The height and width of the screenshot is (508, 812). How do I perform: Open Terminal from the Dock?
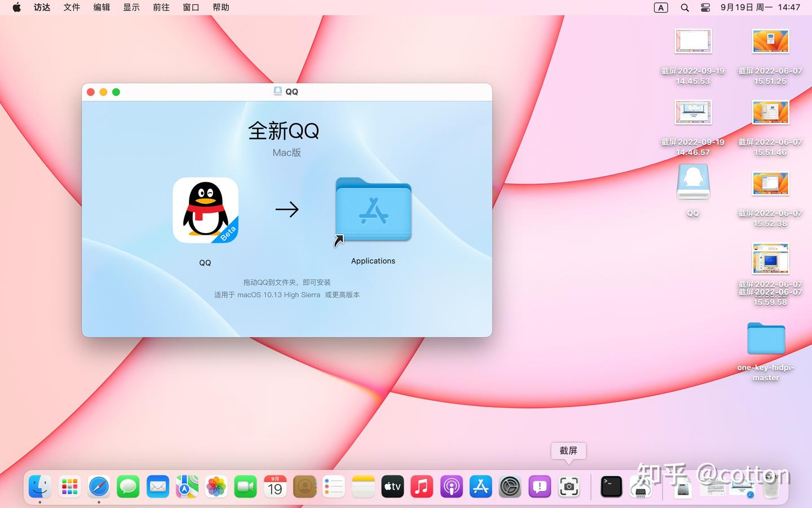click(610, 486)
